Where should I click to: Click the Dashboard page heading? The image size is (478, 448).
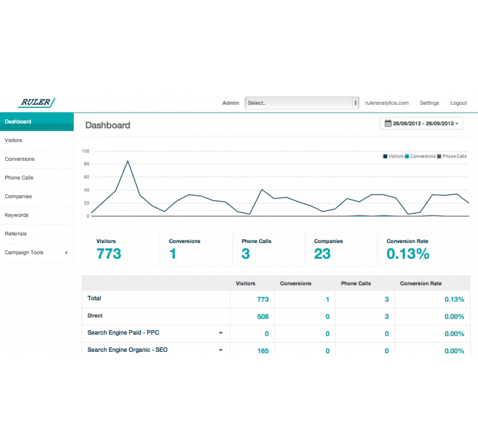[107, 125]
